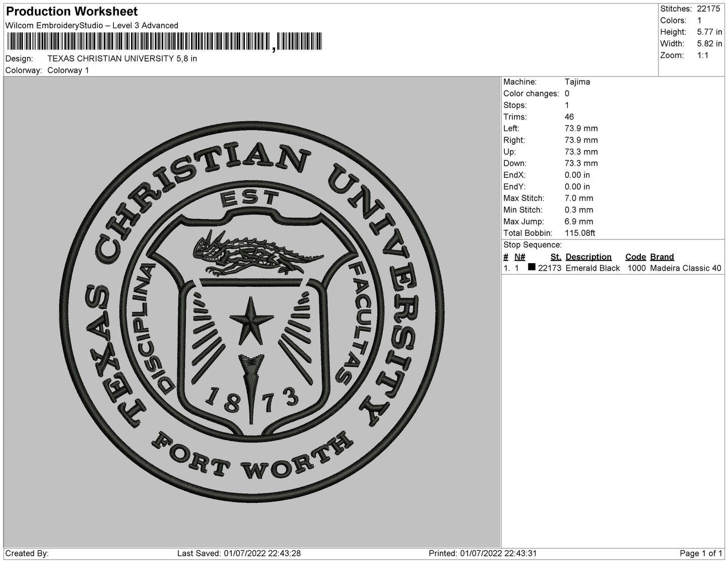Click the Left value 73.9 mm
Viewport: 728px width, 563px height.
point(581,129)
